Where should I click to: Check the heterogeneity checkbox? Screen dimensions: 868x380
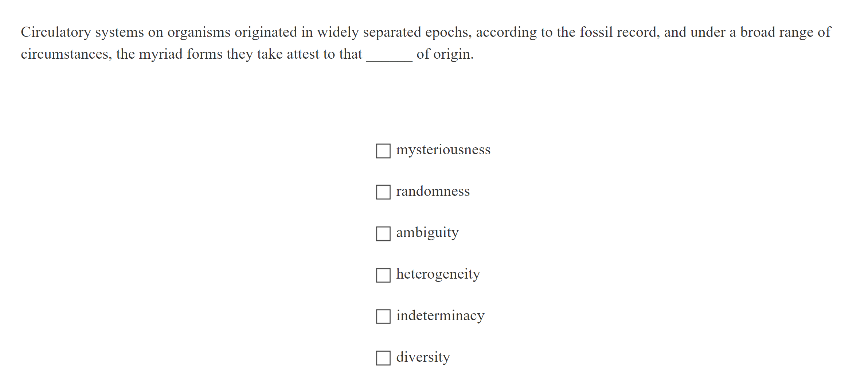(383, 275)
